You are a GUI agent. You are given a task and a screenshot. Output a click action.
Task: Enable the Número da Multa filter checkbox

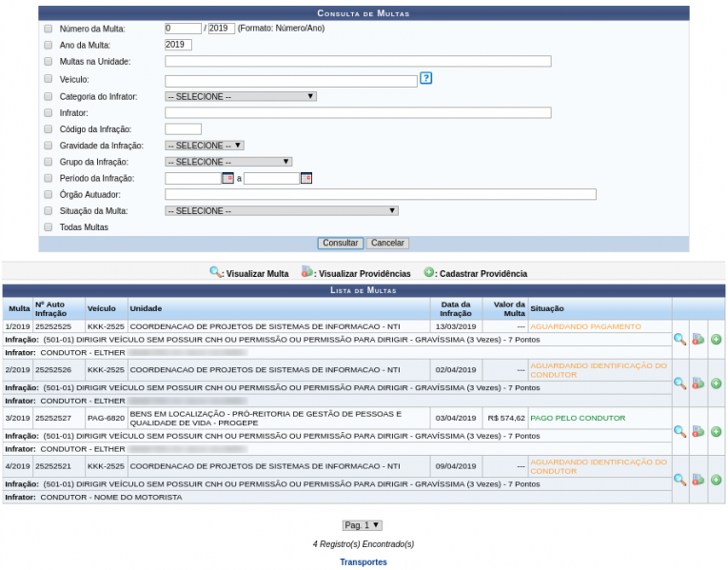49,29
